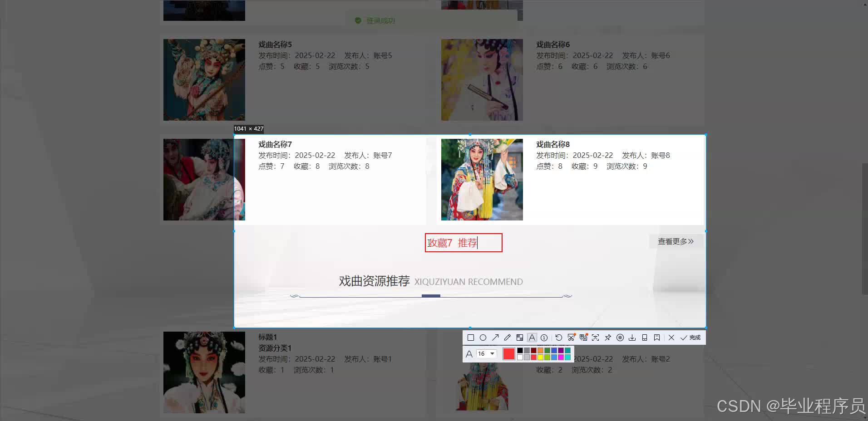Toggle the text annotation tool off

tap(532, 338)
